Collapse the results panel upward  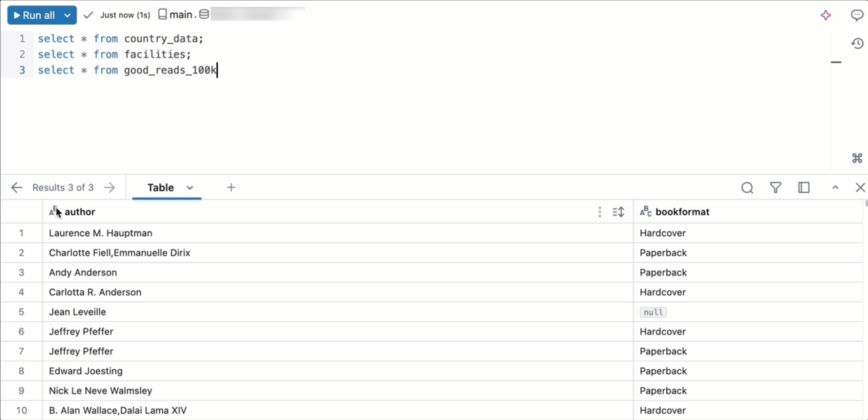(835, 187)
